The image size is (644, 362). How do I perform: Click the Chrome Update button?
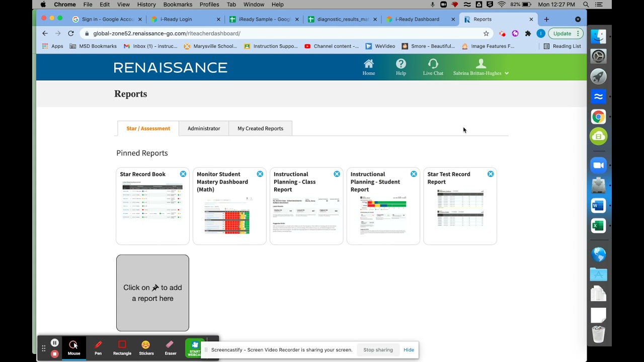(x=566, y=33)
